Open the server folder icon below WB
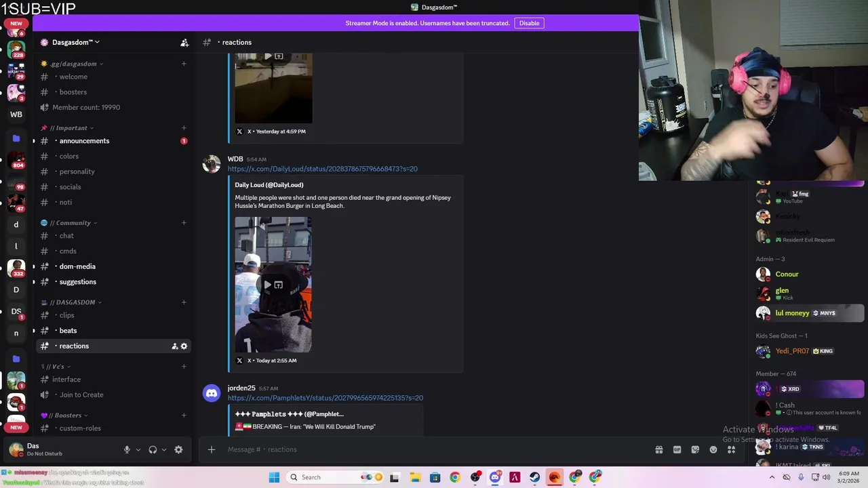 (x=16, y=138)
